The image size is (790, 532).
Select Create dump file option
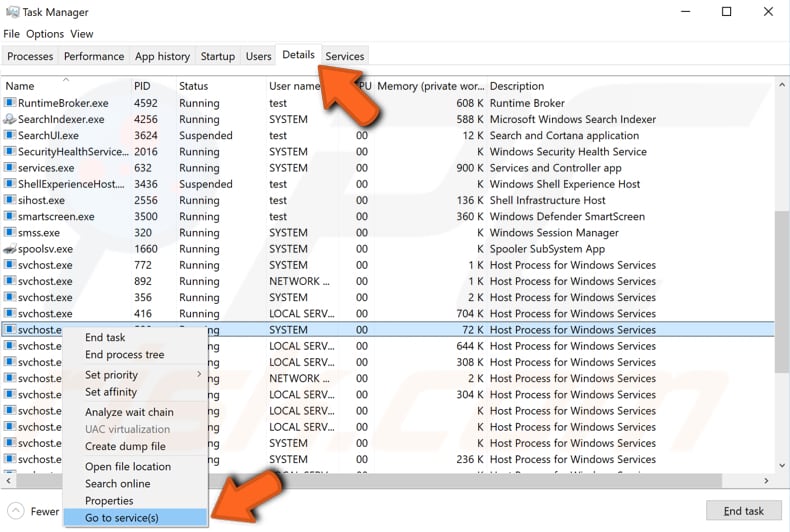coord(125,446)
